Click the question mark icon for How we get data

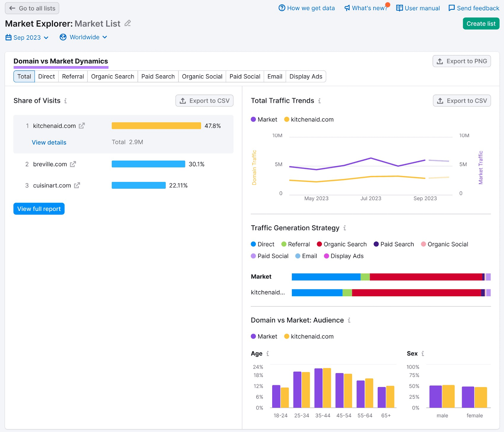coord(282,8)
